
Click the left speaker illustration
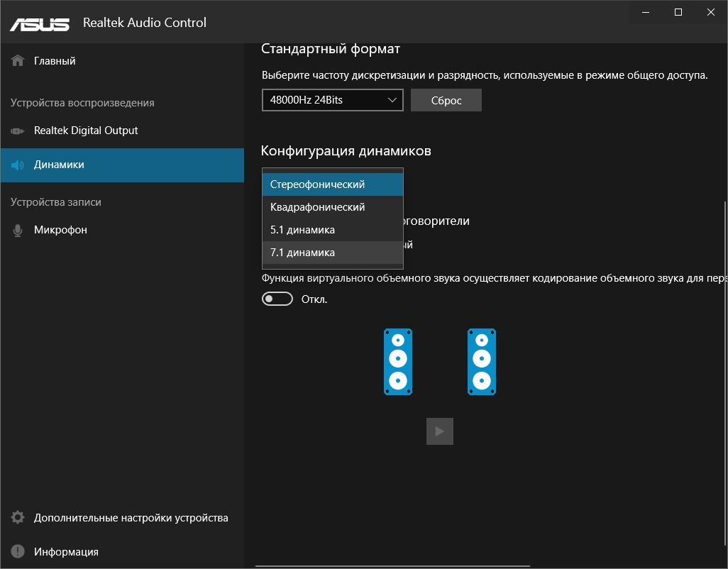pyautogui.click(x=398, y=362)
